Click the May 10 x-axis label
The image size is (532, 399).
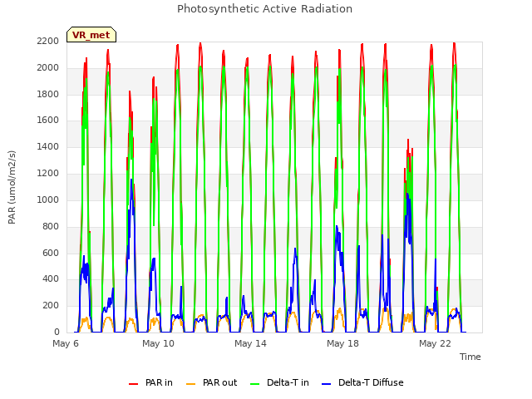point(158,343)
